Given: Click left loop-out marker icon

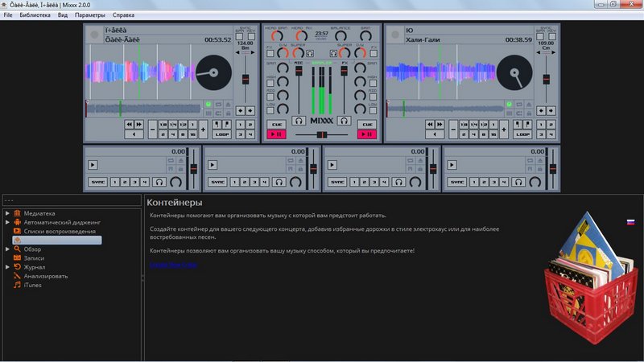Looking at the screenshot, I should (227, 125).
